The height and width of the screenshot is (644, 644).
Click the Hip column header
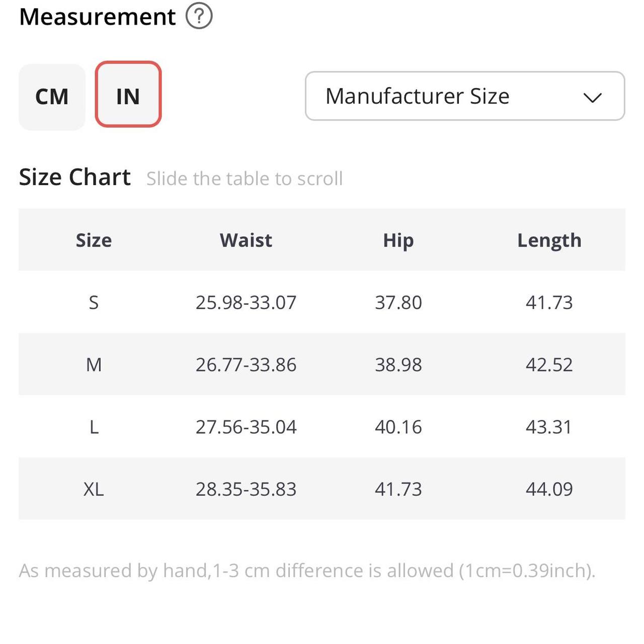[398, 240]
